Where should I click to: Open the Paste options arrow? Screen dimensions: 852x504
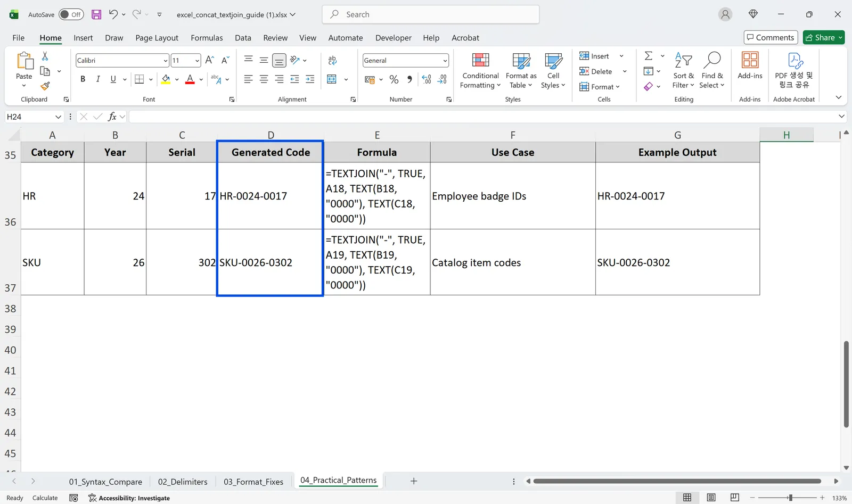24,85
